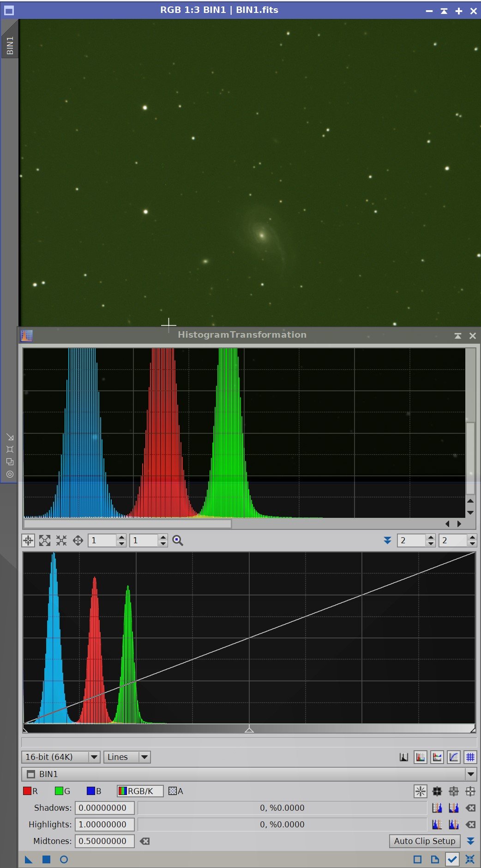Click the New Instance triangle icon

(29, 860)
